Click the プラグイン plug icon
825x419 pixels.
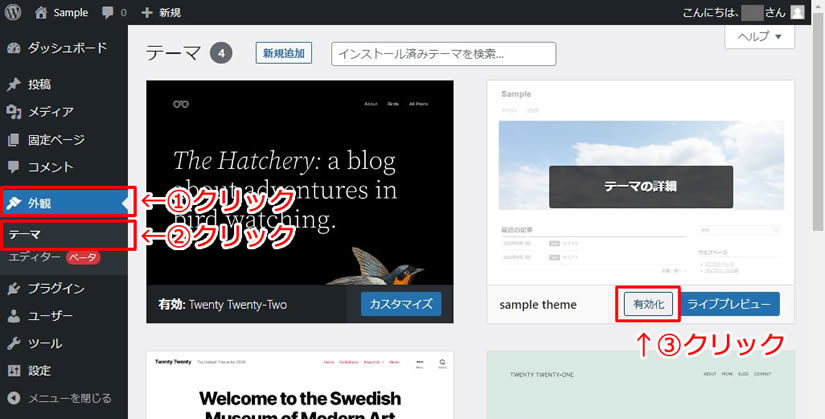pyautogui.click(x=14, y=288)
